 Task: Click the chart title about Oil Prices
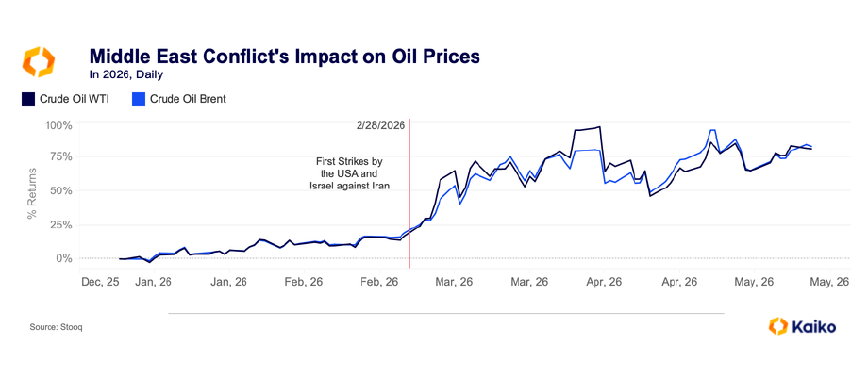(285, 57)
